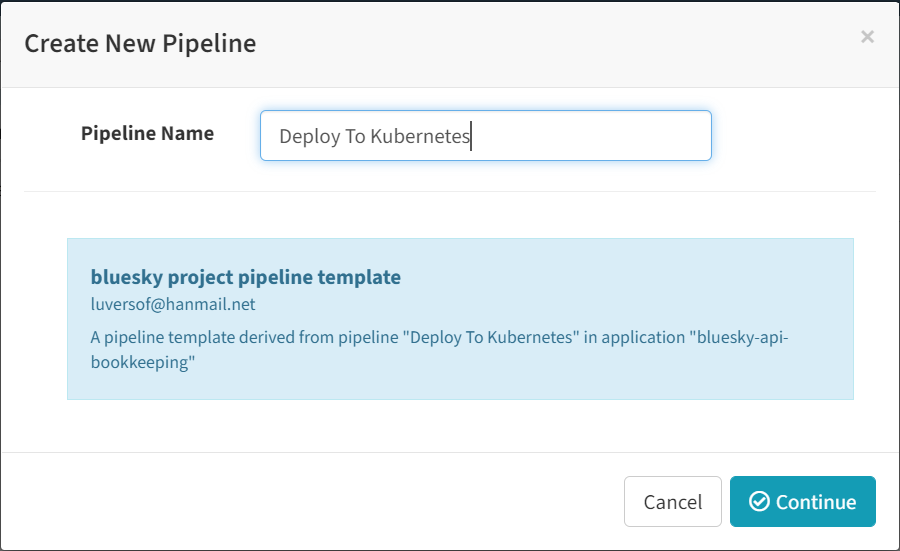Image resolution: width=900 pixels, height=551 pixels.
Task: Click the 'bluesky project pipeline template' title
Action: pyautogui.click(x=245, y=277)
